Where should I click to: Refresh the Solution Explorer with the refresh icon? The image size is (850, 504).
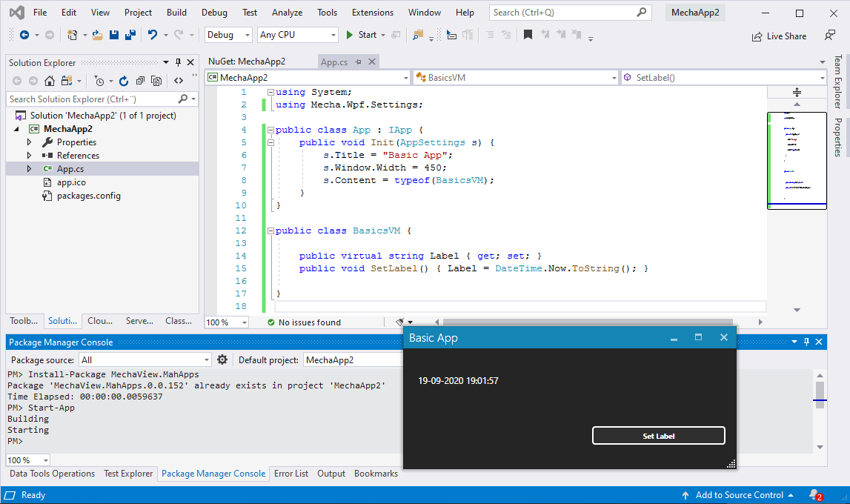[x=124, y=81]
